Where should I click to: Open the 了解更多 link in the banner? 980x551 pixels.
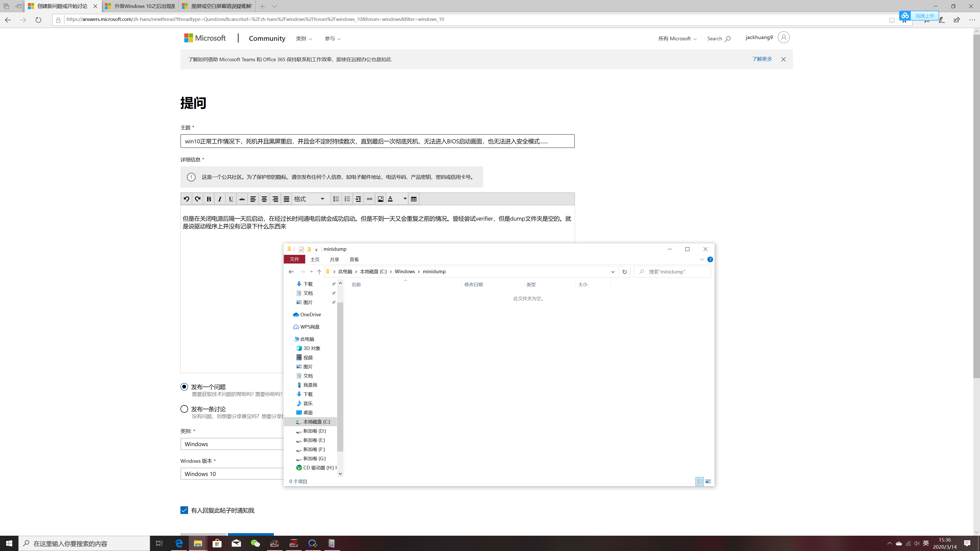(762, 59)
